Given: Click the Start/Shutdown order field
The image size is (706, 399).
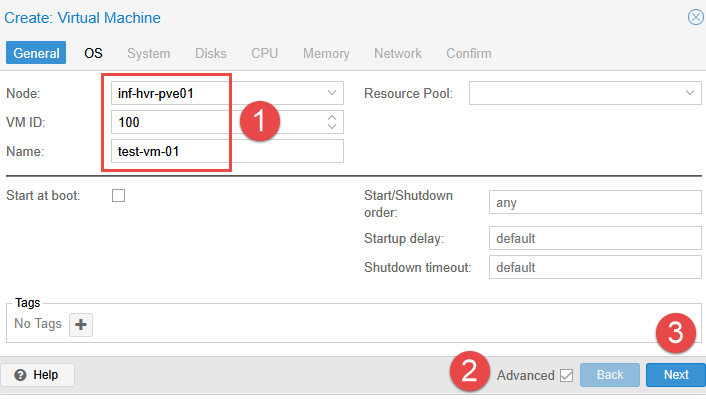Looking at the screenshot, I should (x=595, y=202).
